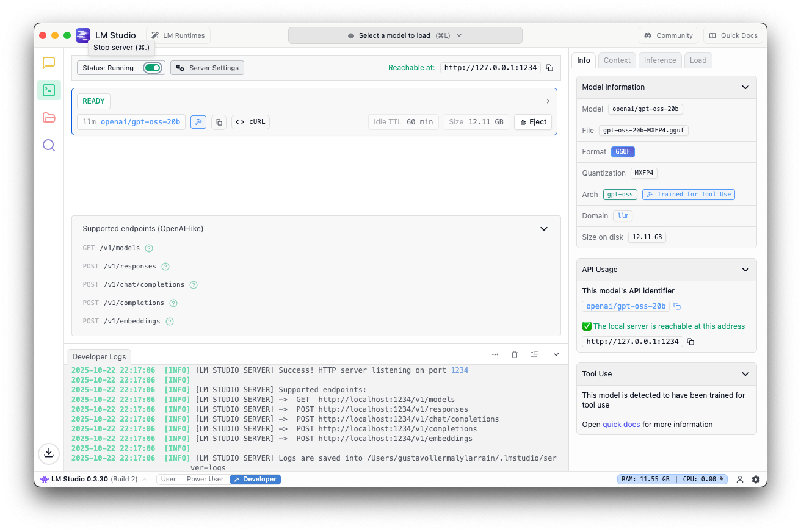The width and height of the screenshot is (801, 532).
Task: Click Size on disk 12.11 GB value
Action: [647, 237]
